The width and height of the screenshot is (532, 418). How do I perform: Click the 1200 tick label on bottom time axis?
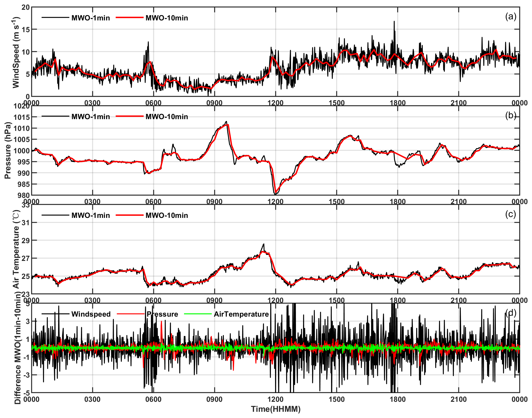click(275, 399)
